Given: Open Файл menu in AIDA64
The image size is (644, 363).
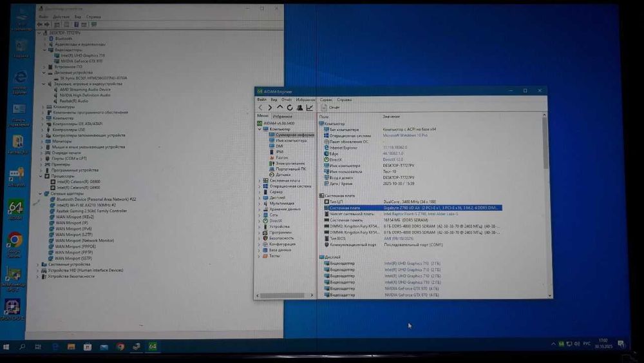Looking at the screenshot, I should click(x=261, y=99).
